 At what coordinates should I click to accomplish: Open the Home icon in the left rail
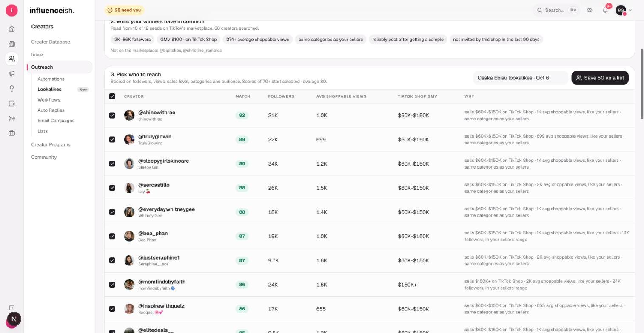pyautogui.click(x=11, y=29)
